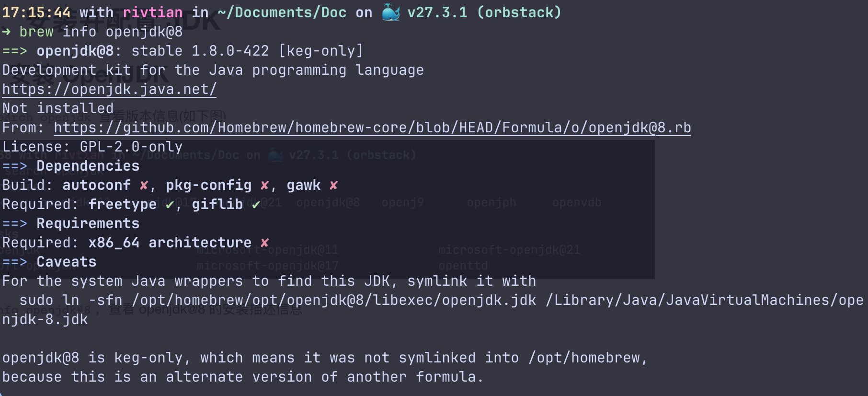Click the 'freetype' required dependency name
This screenshot has width=868, height=396.
click(123, 204)
